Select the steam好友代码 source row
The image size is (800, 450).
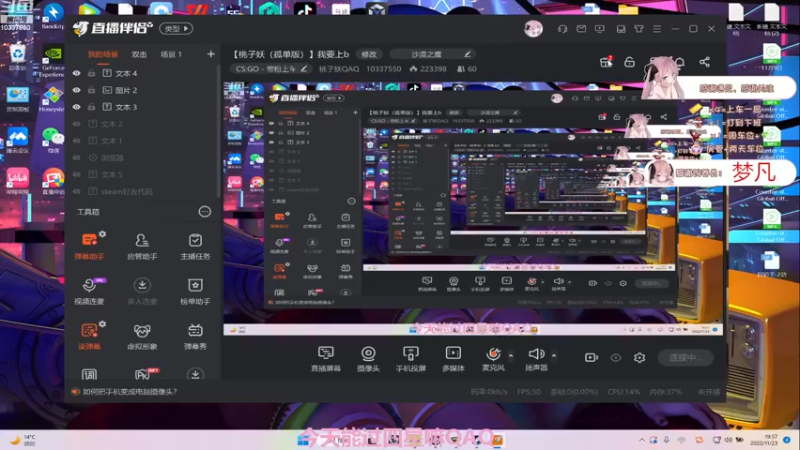pos(143,191)
